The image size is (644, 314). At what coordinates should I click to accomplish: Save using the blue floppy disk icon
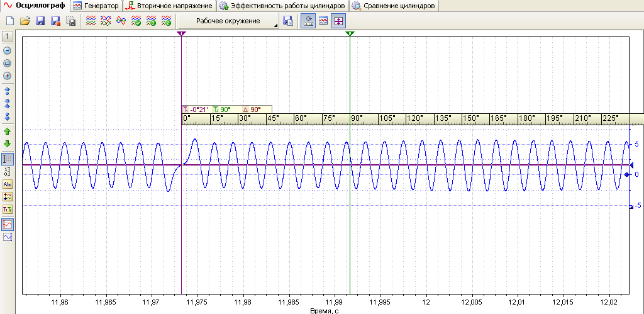40,21
